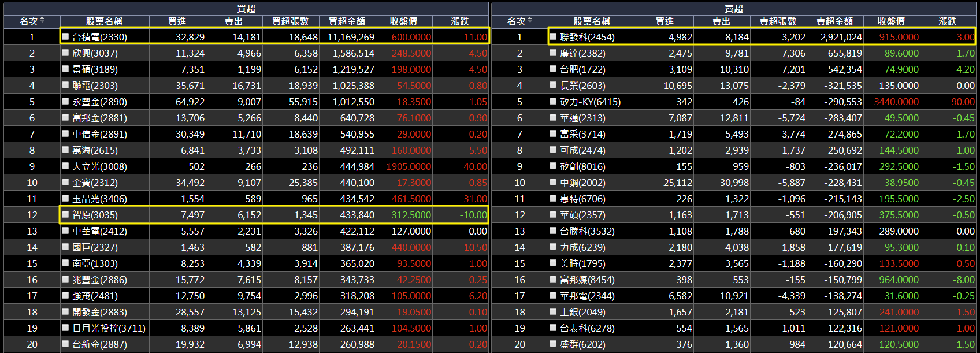
Task: Tick the checkbox for 聯電(2303)
Action: (65, 85)
